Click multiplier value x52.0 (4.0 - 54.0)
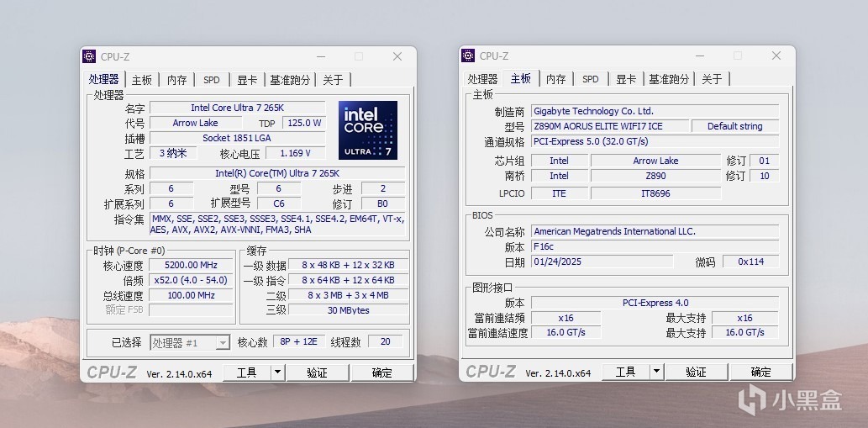This screenshot has height=428, width=868. coord(192,280)
